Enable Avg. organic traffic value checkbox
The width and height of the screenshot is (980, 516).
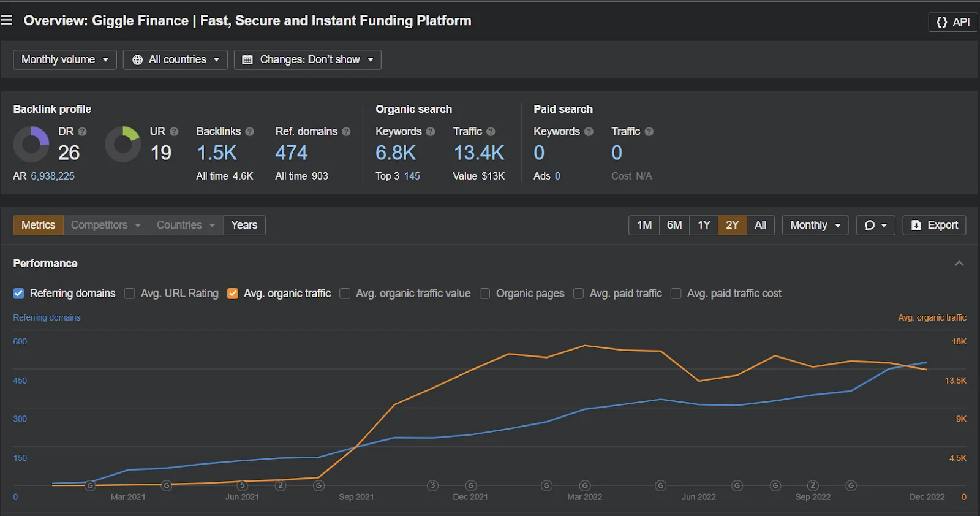(x=345, y=294)
